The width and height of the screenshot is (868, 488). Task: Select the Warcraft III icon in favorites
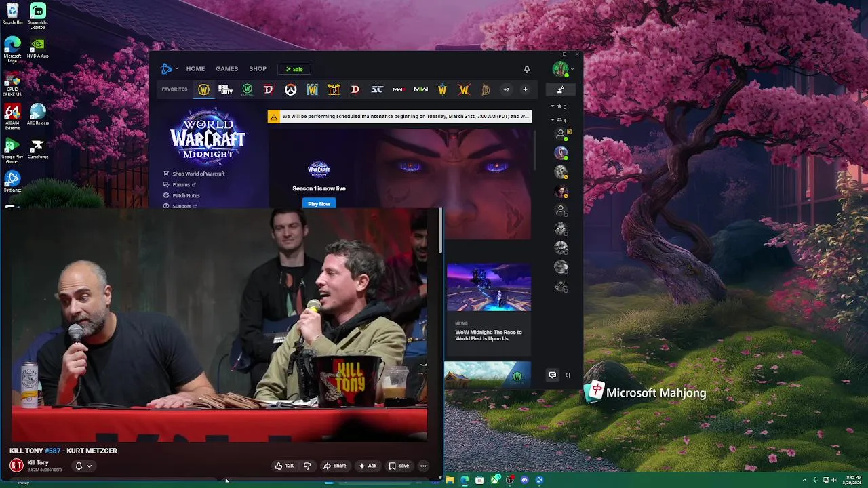pos(312,89)
